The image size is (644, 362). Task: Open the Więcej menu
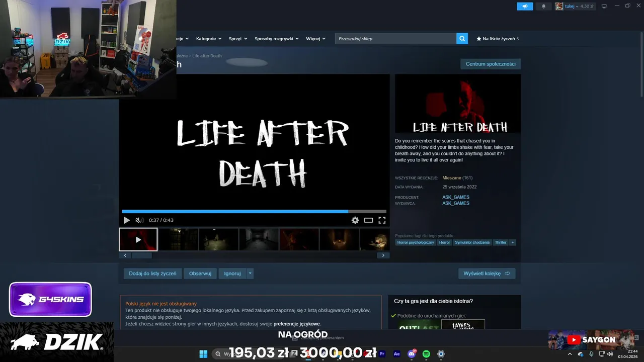pos(315,39)
